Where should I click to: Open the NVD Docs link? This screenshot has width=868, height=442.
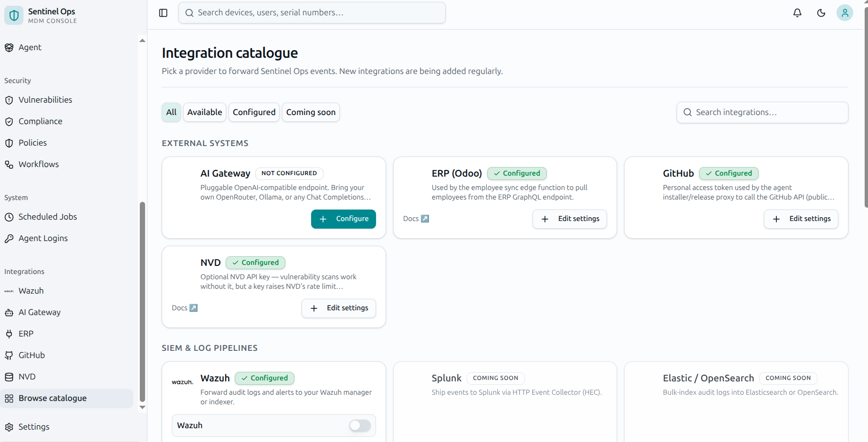tap(185, 308)
